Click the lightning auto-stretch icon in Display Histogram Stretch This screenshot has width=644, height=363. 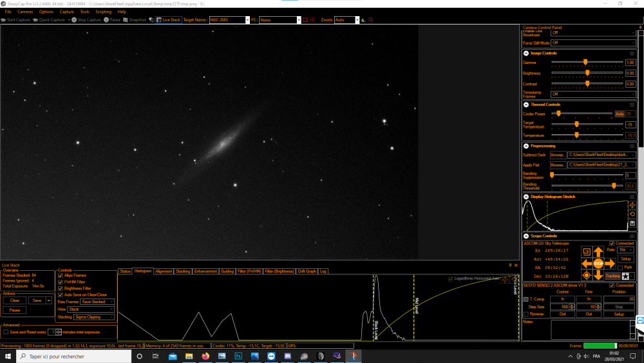point(632,205)
